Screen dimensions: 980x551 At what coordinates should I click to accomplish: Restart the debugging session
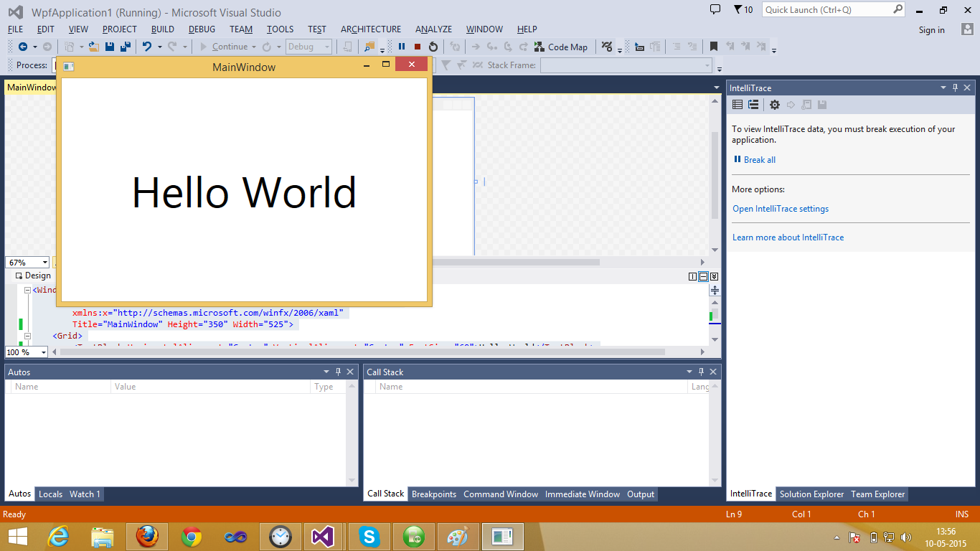433,47
